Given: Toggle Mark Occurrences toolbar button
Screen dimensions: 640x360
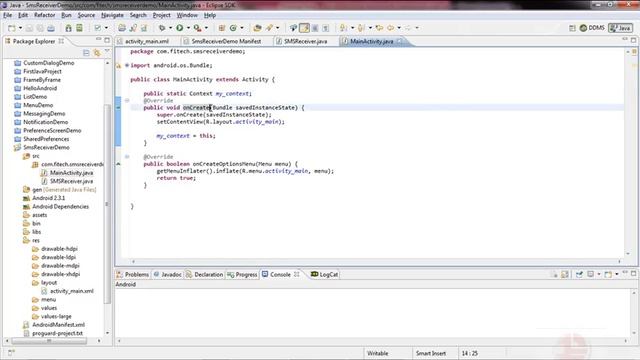Looking at the screenshot, I should click(x=304, y=28).
